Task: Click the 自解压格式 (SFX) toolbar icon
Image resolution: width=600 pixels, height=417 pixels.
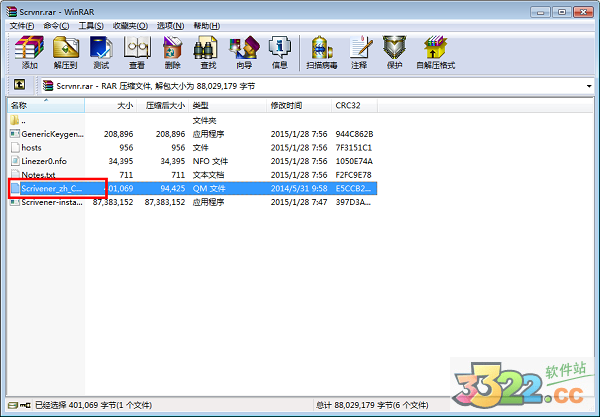Action: (435, 48)
